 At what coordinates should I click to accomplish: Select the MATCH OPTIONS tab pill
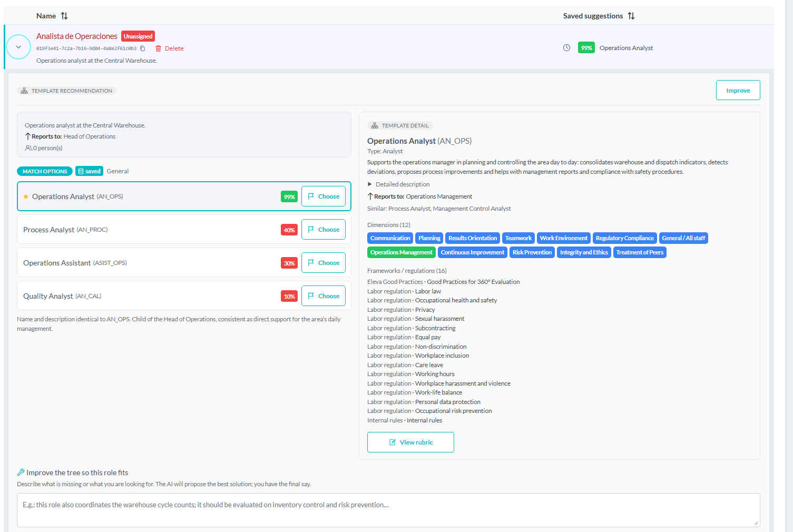(45, 171)
